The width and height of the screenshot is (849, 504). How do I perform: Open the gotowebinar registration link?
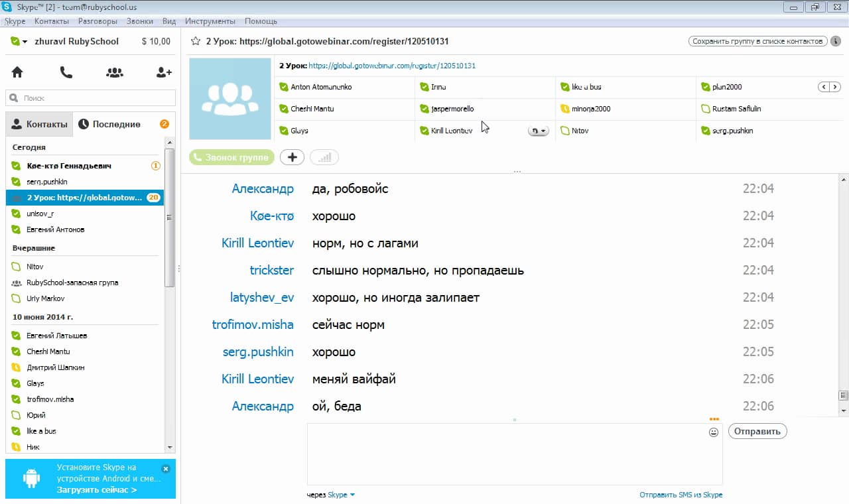(392, 66)
